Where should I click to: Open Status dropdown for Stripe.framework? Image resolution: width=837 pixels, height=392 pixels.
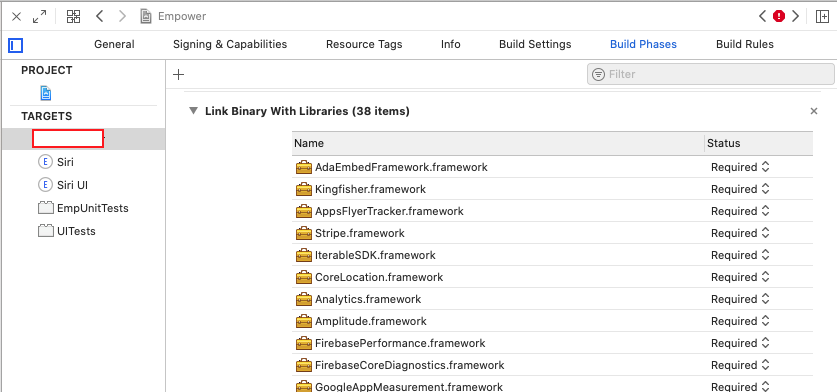point(741,233)
